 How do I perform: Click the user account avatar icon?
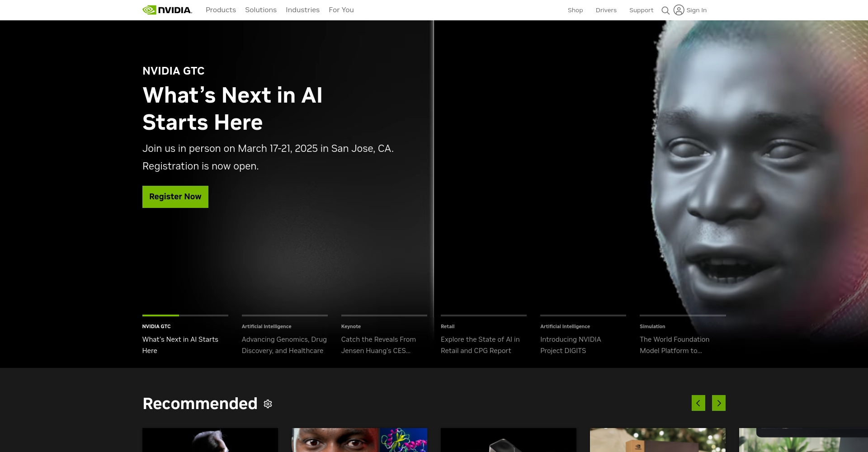point(679,10)
